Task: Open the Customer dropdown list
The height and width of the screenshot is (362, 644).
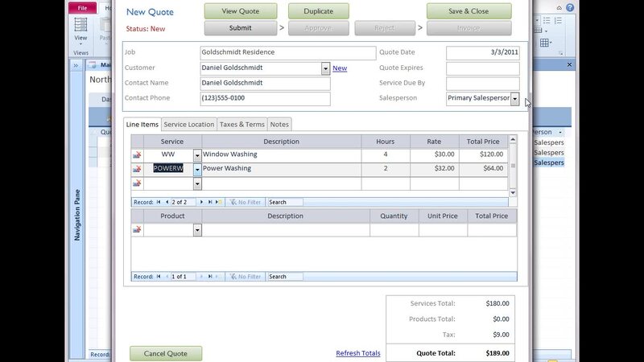Action: (326, 68)
